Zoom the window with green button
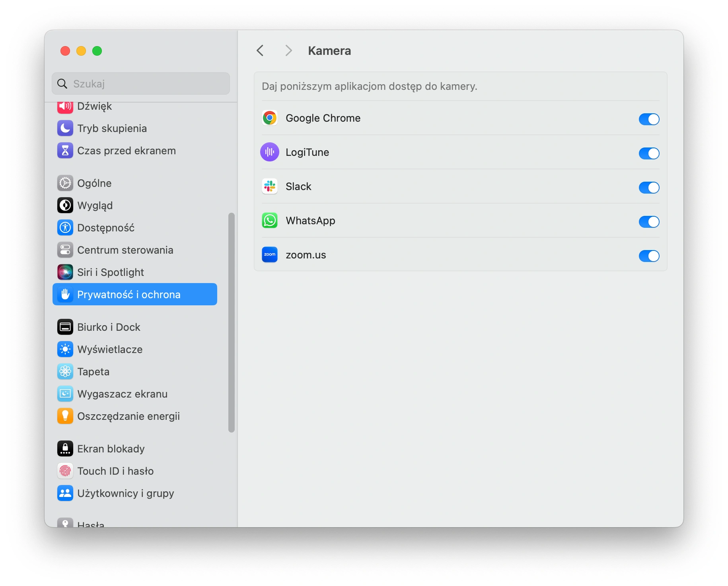 (x=97, y=51)
